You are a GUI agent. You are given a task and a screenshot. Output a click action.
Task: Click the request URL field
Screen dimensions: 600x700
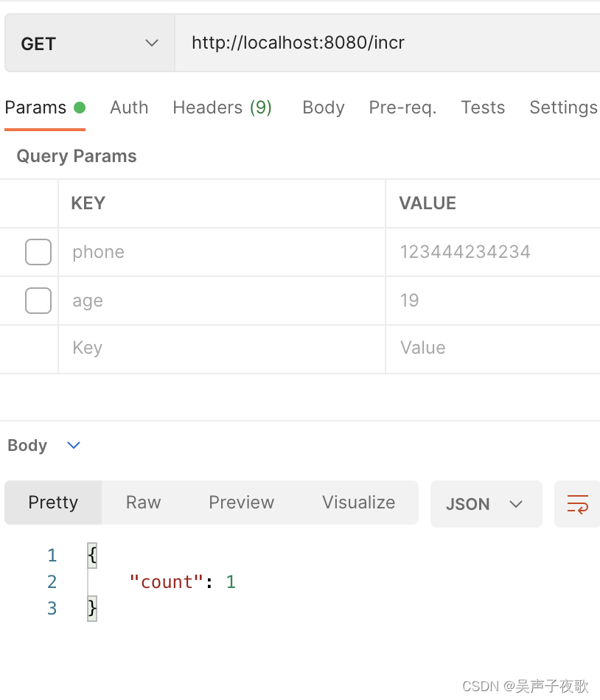tap(383, 43)
